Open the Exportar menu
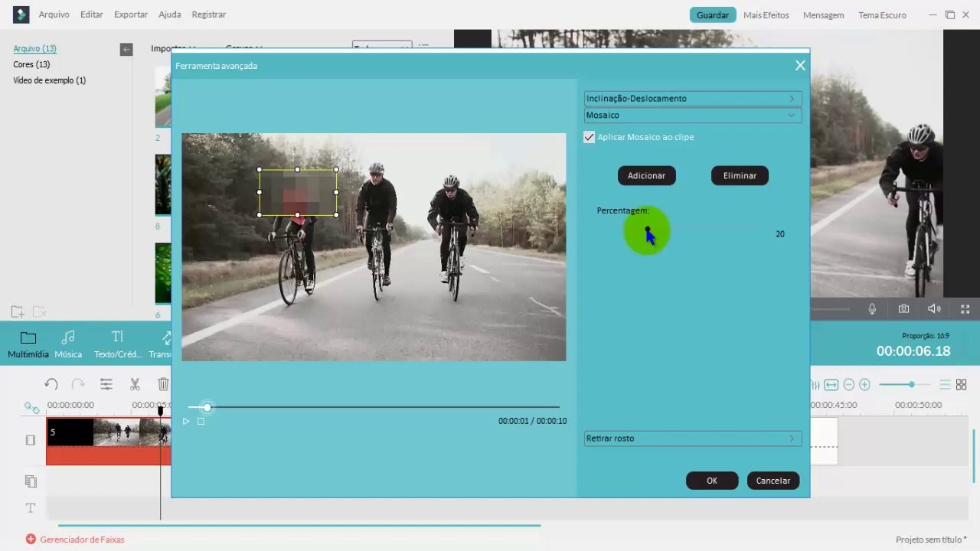 [131, 15]
